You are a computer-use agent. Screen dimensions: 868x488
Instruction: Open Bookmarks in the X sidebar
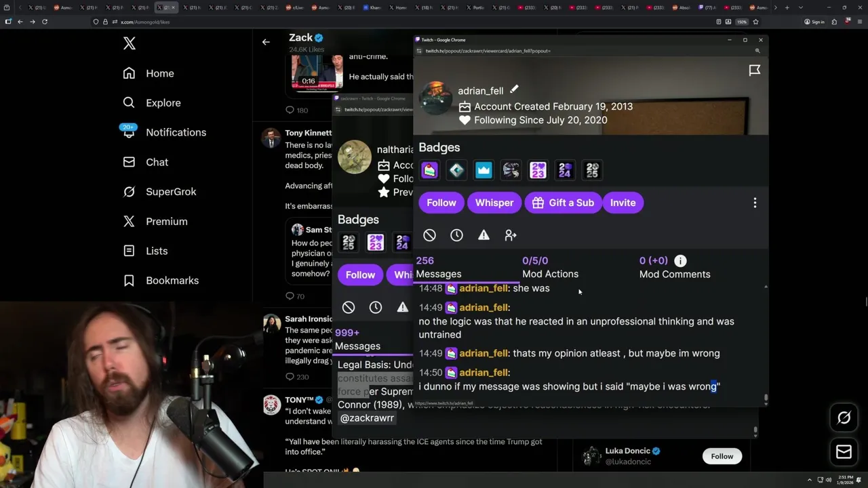tap(161, 281)
